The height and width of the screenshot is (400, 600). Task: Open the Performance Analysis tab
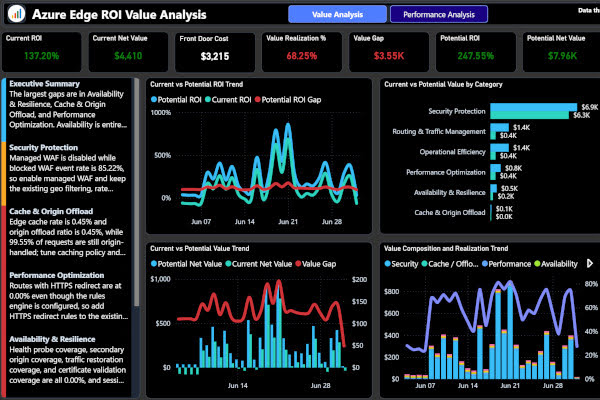coord(439,15)
